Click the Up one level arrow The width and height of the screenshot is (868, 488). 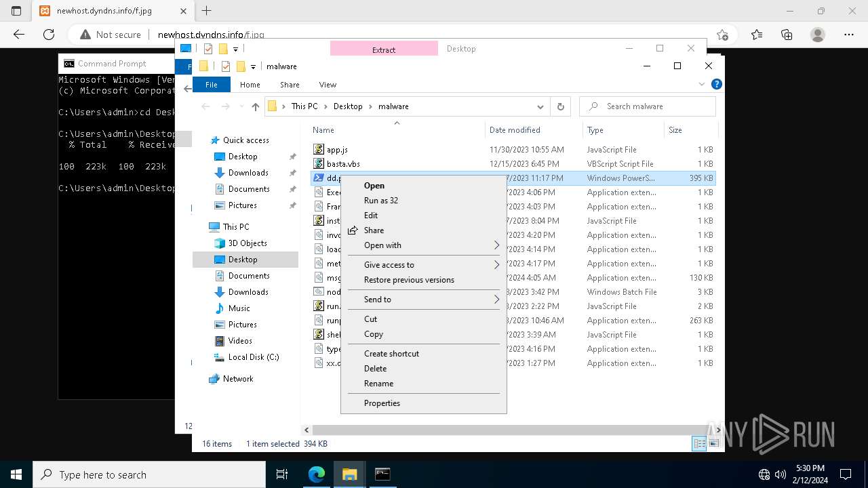coord(255,106)
